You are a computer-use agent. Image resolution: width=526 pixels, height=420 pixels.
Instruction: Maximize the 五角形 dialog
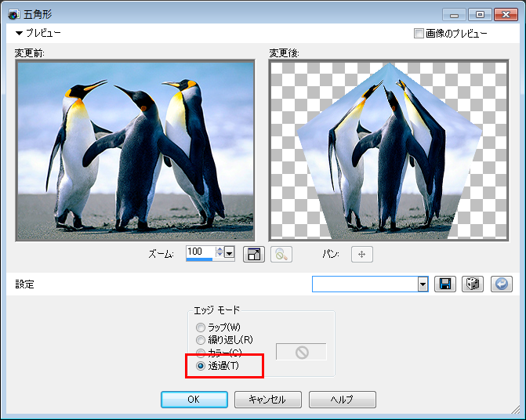[480, 15]
